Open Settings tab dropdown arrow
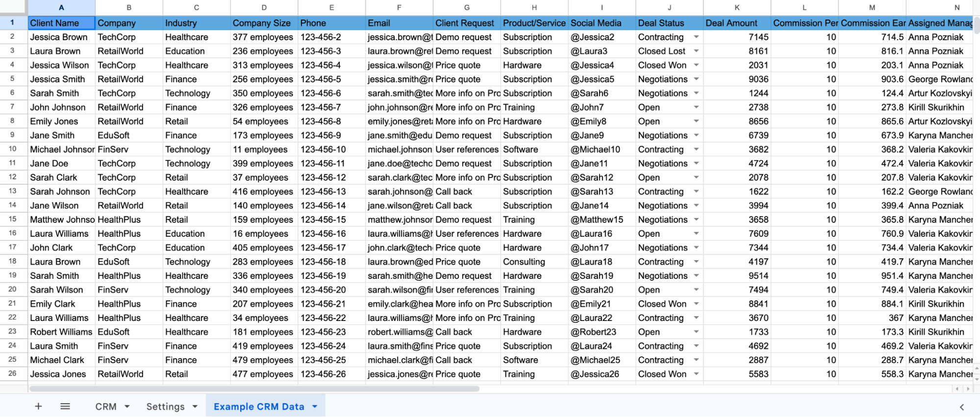Viewport: 980px width, 417px height. pos(195,406)
